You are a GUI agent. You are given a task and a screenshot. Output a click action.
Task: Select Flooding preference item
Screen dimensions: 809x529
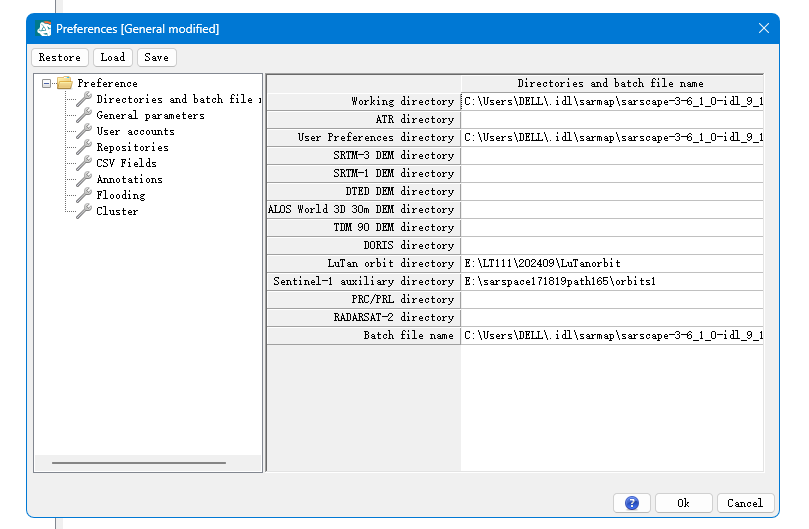click(x=121, y=195)
